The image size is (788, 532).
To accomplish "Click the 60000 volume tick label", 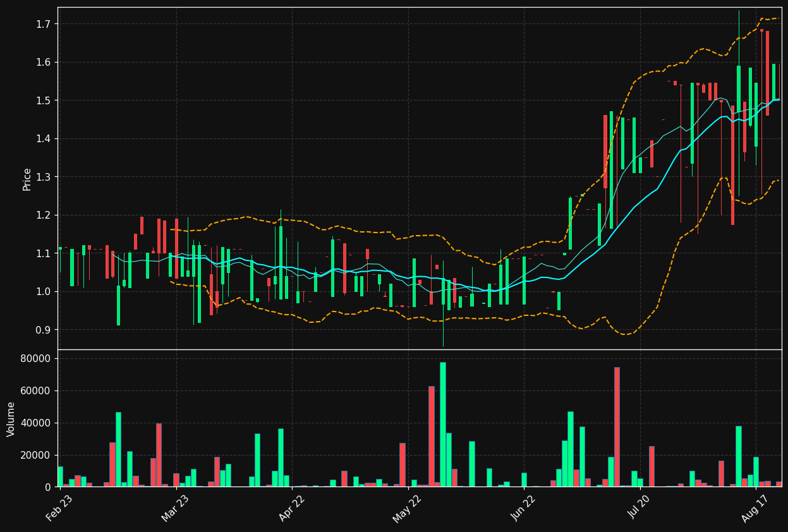I will pyautogui.click(x=37, y=391).
